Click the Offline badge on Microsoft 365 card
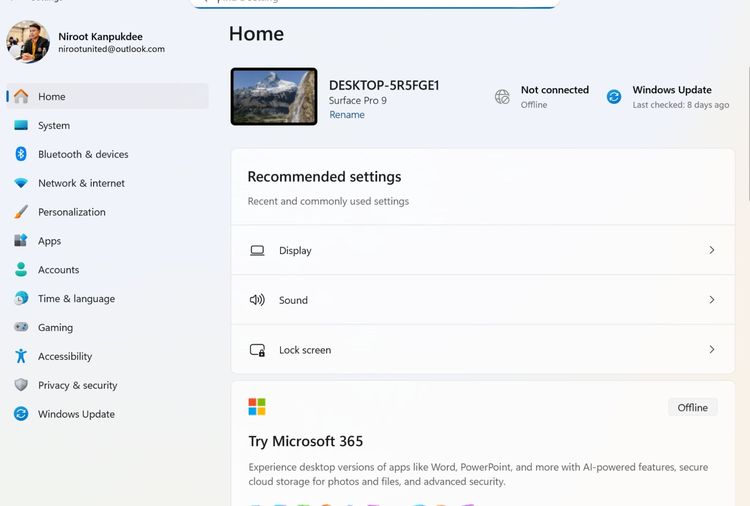The image size is (750, 506). pos(693,407)
